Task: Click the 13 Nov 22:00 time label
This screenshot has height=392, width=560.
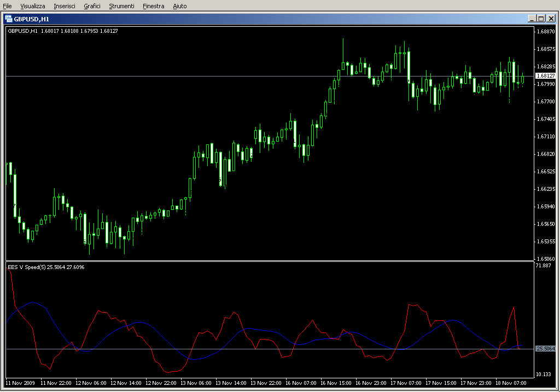Action: pyautogui.click(x=266, y=383)
